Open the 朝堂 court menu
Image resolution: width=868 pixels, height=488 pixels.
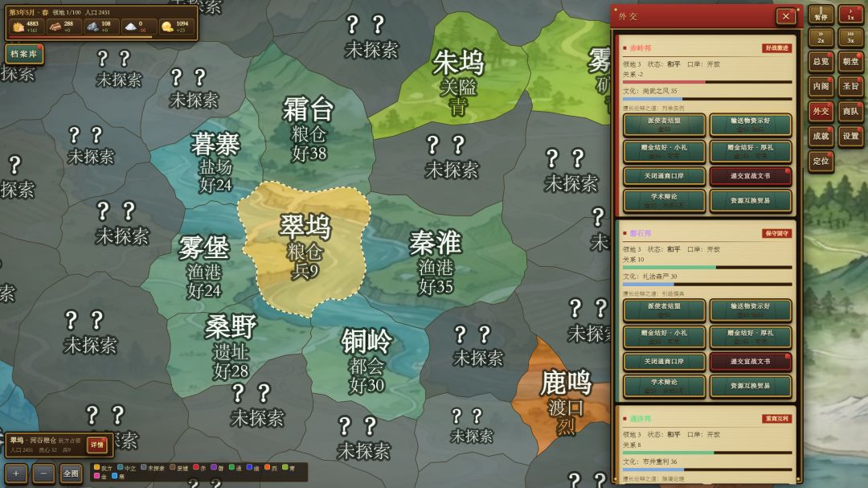point(850,61)
